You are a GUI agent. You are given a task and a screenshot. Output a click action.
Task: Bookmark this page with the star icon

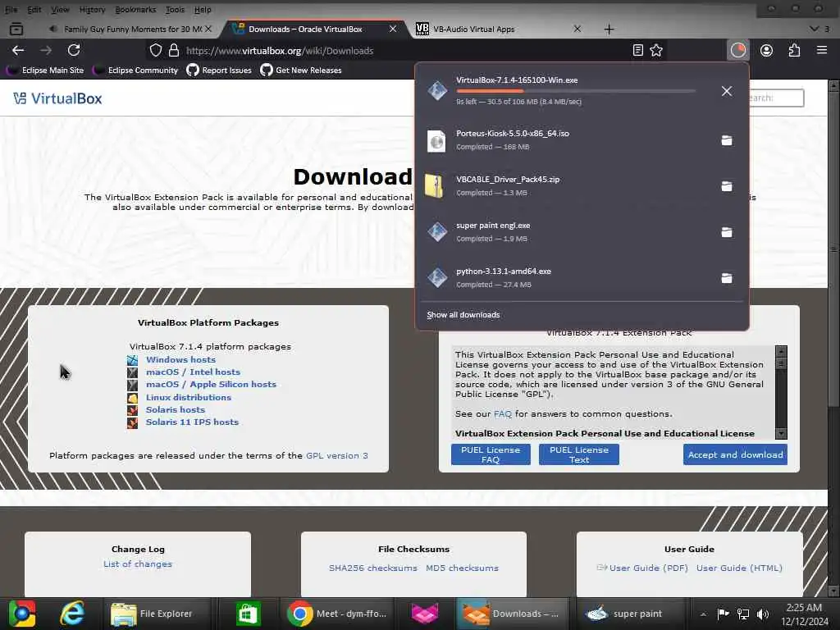[x=656, y=50]
